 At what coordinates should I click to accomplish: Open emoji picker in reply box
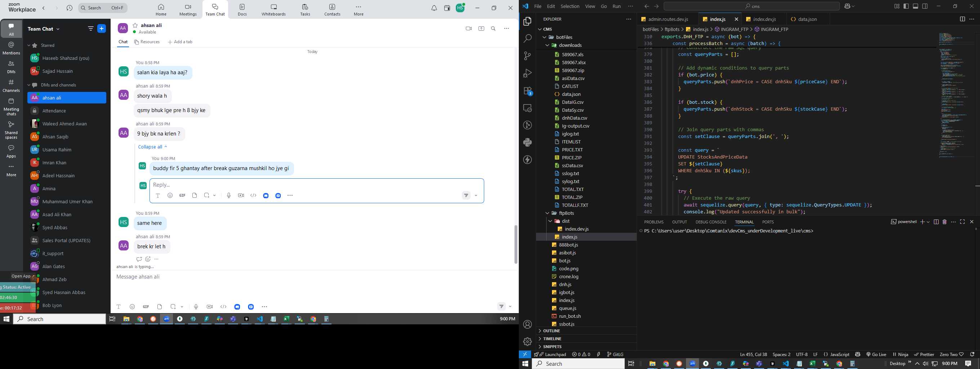[x=170, y=196]
